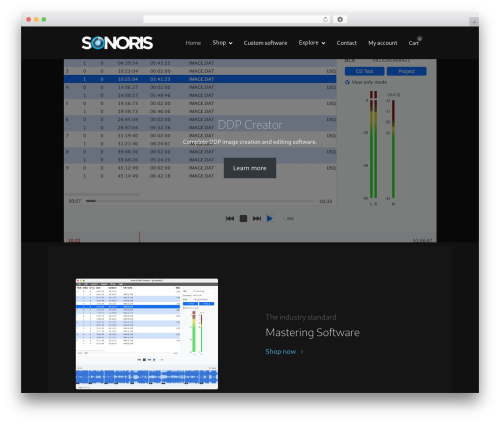The image size is (500, 423).
Task: Expand the Explore dropdown menu
Action: 312,43
